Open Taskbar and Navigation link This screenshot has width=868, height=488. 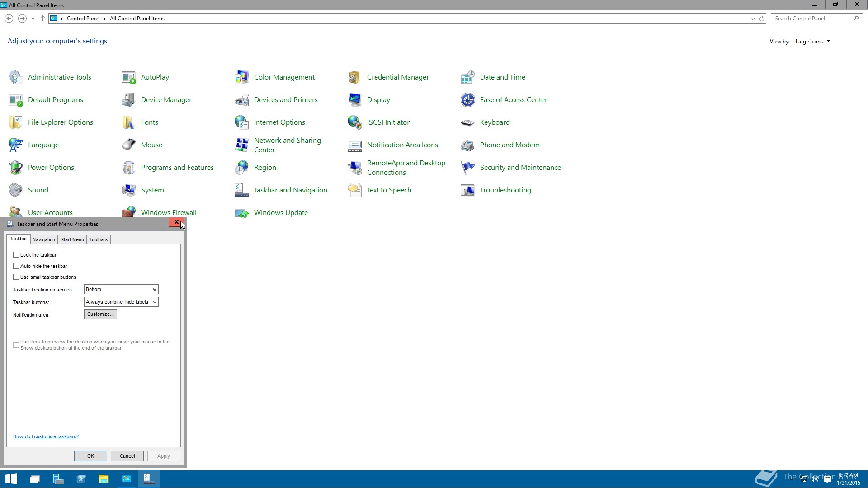[291, 190]
